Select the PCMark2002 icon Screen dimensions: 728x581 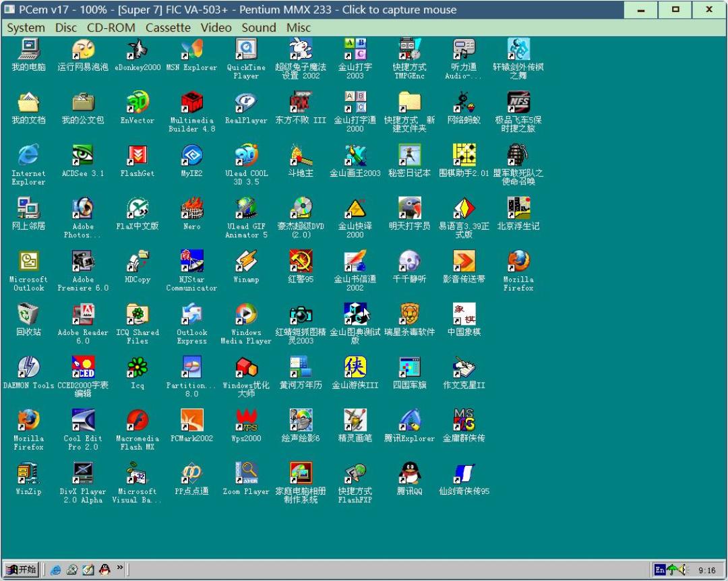pos(191,427)
